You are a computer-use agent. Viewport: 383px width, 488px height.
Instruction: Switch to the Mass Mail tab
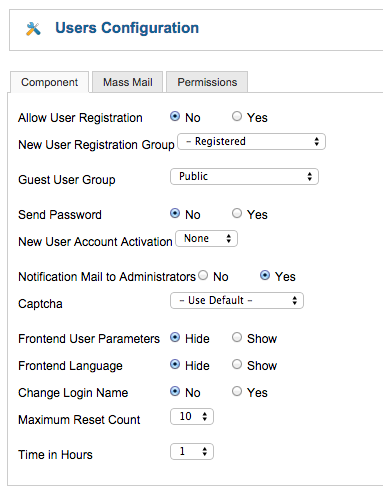click(128, 82)
